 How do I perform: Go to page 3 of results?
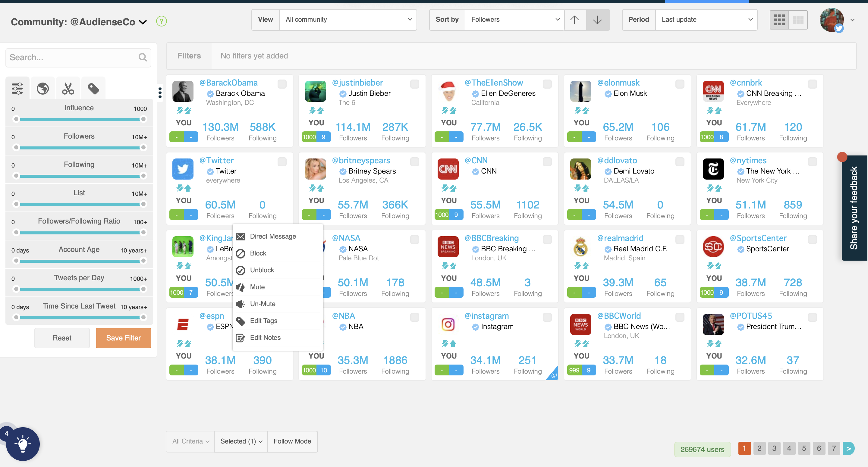tap(774, 448)
